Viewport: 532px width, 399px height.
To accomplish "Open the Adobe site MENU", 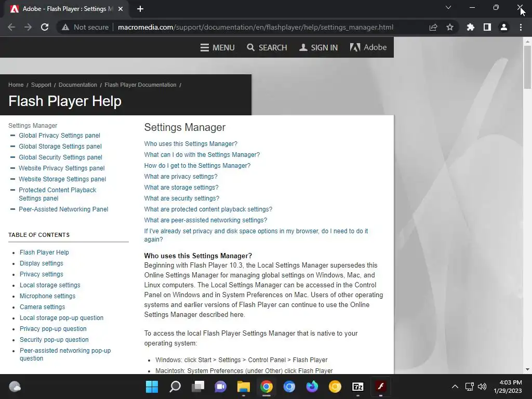I will point(218,47).
